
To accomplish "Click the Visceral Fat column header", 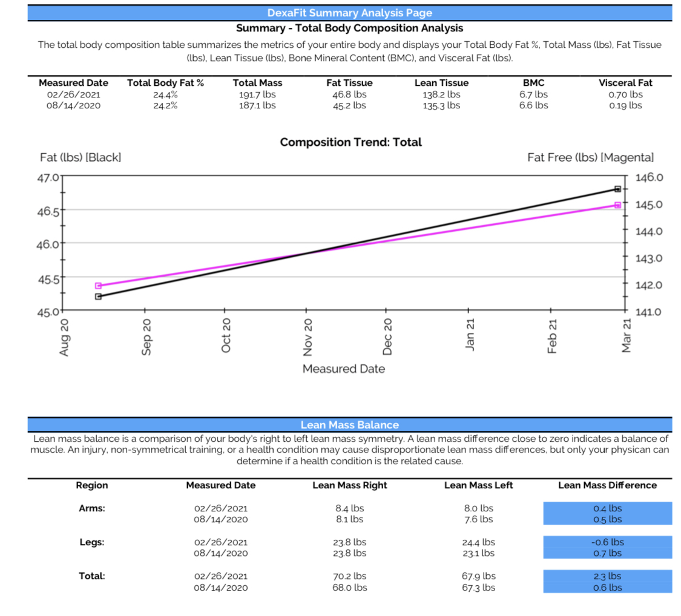I will [x=625, y=83].
